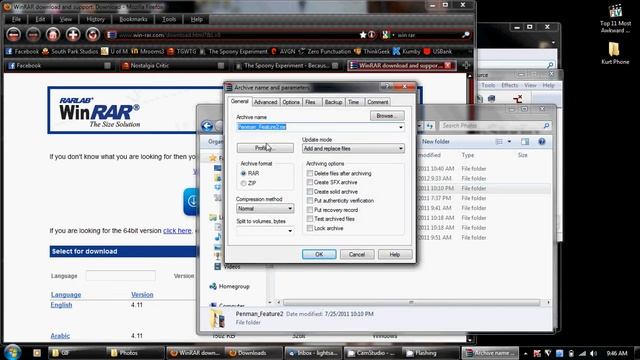This screenshot has height=360, width=640.
Task: Open The Spoony Experiment bookmark
Action: 233,51
